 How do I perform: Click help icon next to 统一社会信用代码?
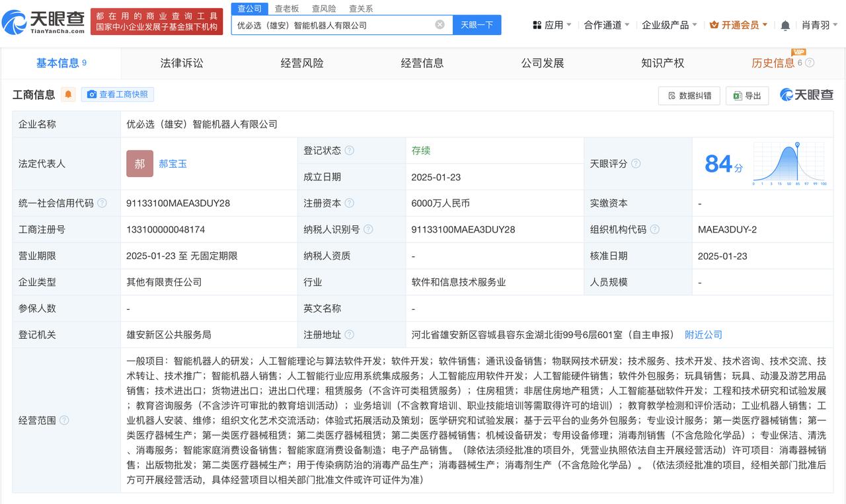[x=102, y=203]
